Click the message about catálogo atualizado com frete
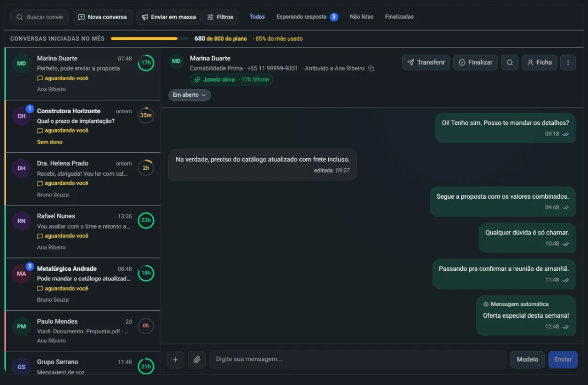 (262, 164)
